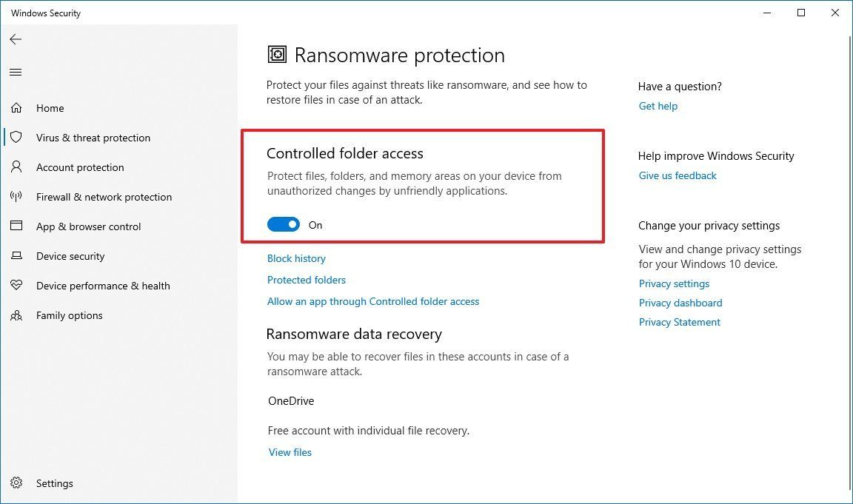Screen dimensions: 853x504
Task: Select the Device performance & health heart icon
Action: coord(16,286)
